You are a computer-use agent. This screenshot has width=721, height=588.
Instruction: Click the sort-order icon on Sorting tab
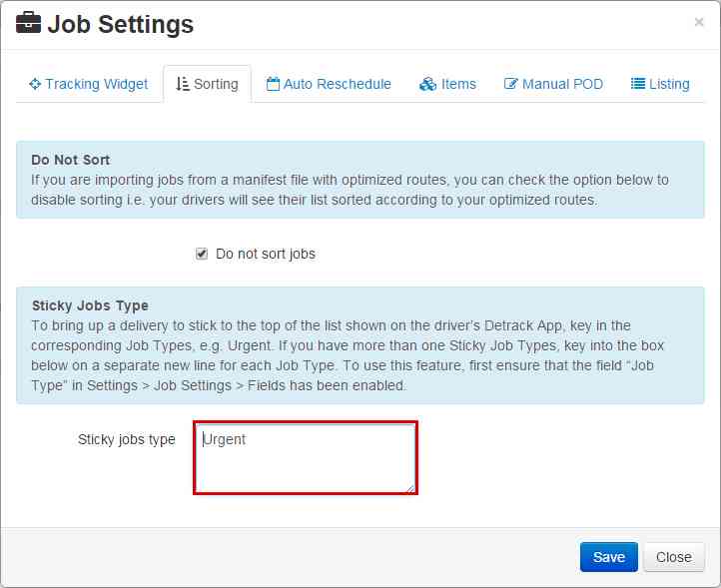[x=182, y=85]
